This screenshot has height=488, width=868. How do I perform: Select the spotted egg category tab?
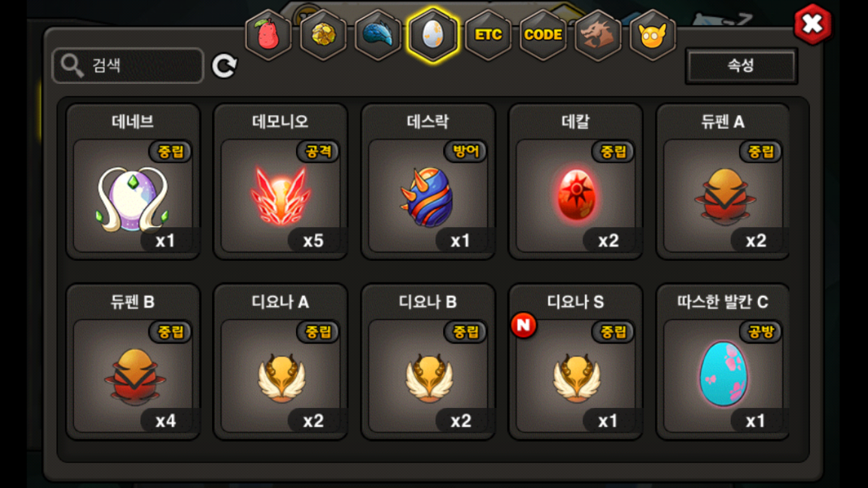pyautogui.click(x=433, y=34)
